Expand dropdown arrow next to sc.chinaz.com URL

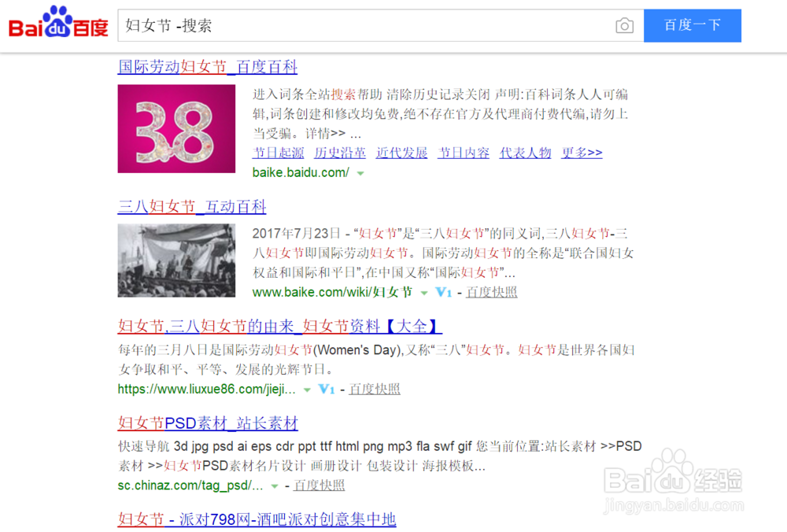coord(275,486)
